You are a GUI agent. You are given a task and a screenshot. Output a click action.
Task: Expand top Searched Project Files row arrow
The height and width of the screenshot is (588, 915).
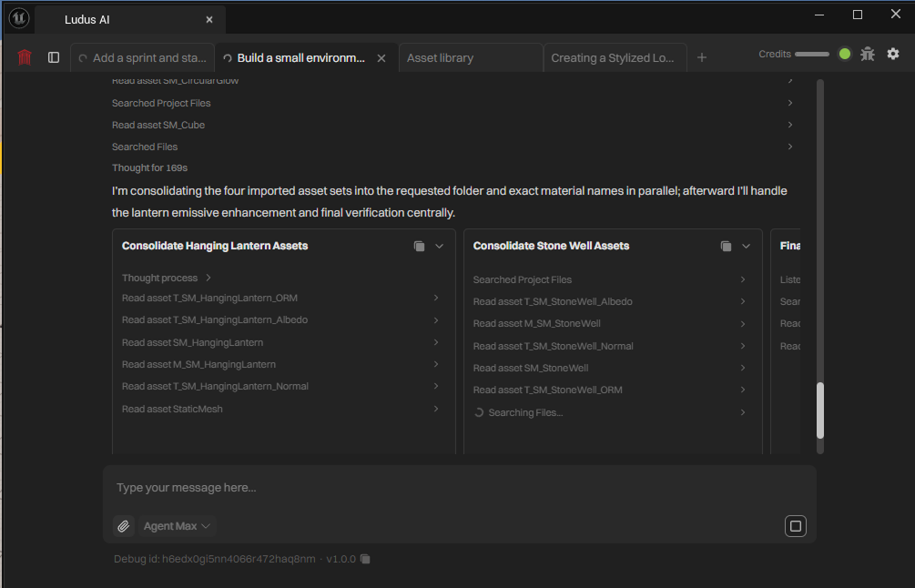click(x=790, y=103)
